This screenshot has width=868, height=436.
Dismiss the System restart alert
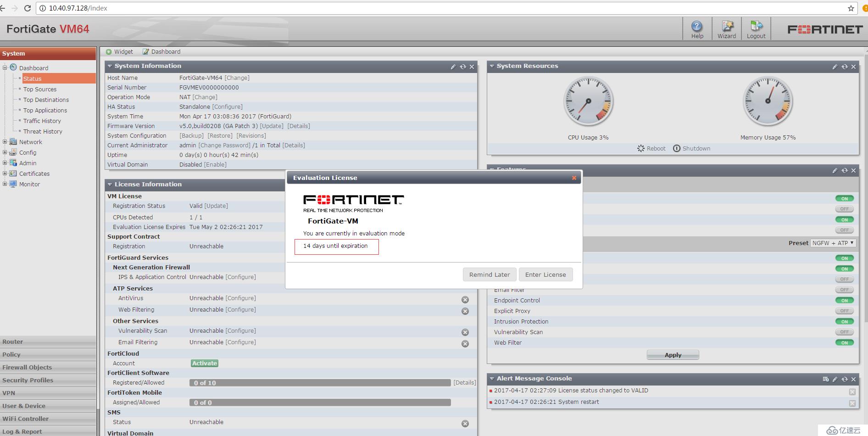tap(852, 403)
